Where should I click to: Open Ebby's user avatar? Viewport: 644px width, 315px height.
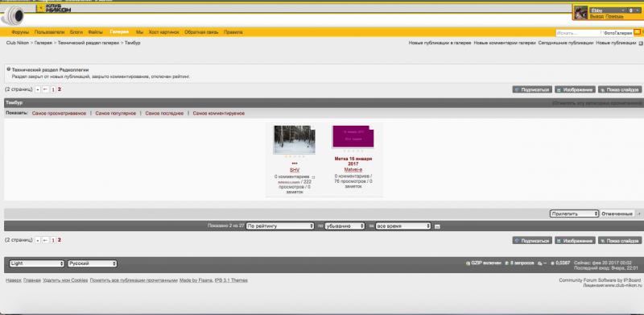pyautogui.click(x=580, y=13)
